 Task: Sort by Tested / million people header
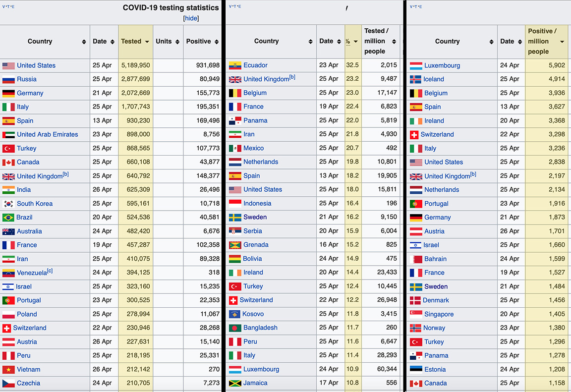(376, 41)
